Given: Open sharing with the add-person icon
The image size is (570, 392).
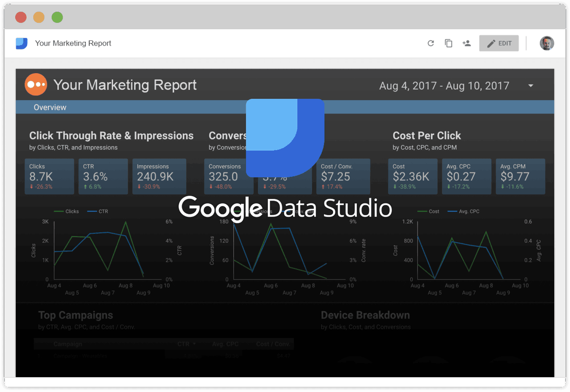Looking at the screenshot, I should 466,43.
